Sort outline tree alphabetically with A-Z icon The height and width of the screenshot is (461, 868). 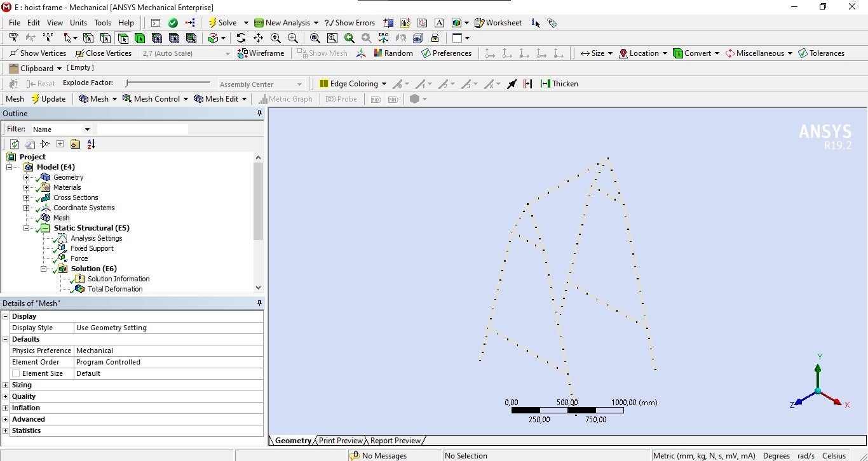(91, 144)
